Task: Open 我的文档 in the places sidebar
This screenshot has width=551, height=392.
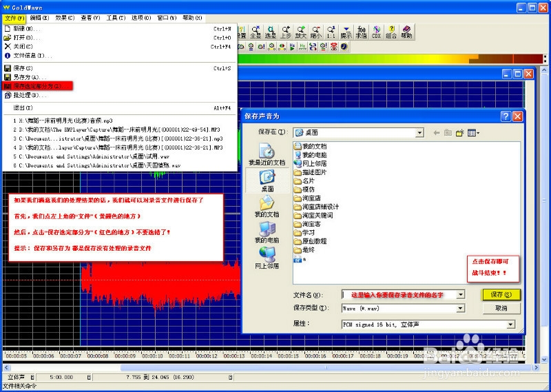Action: (267, 207)
